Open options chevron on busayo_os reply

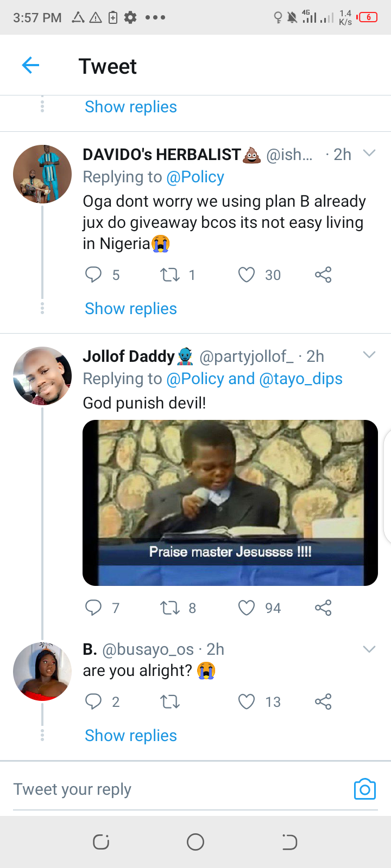(369, 649)
